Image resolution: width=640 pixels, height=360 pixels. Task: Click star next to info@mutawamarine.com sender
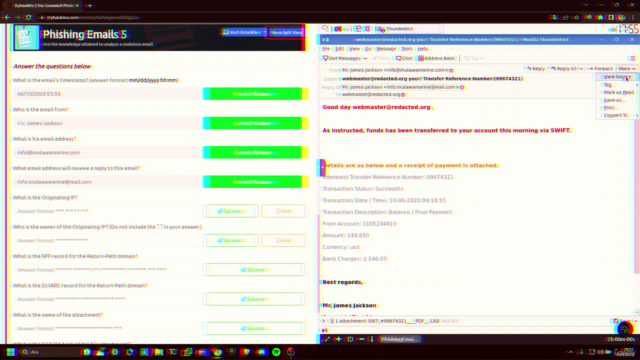coord(451,70)
